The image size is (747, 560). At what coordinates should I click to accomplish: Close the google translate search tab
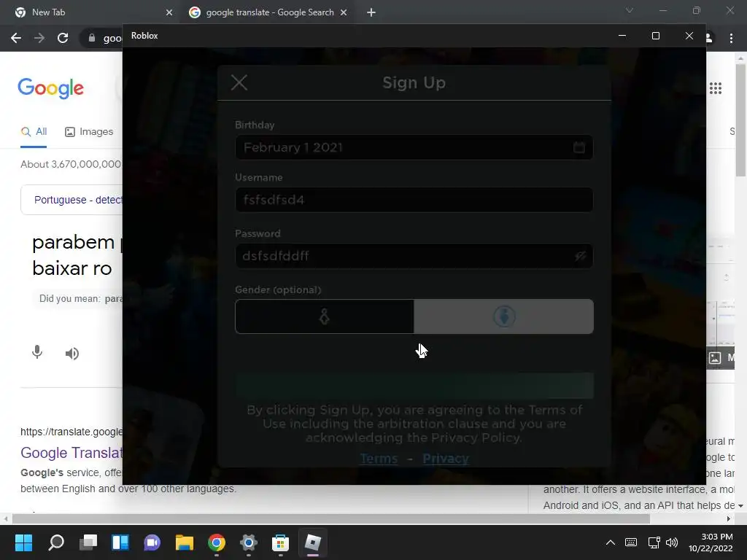coord(344,12)
